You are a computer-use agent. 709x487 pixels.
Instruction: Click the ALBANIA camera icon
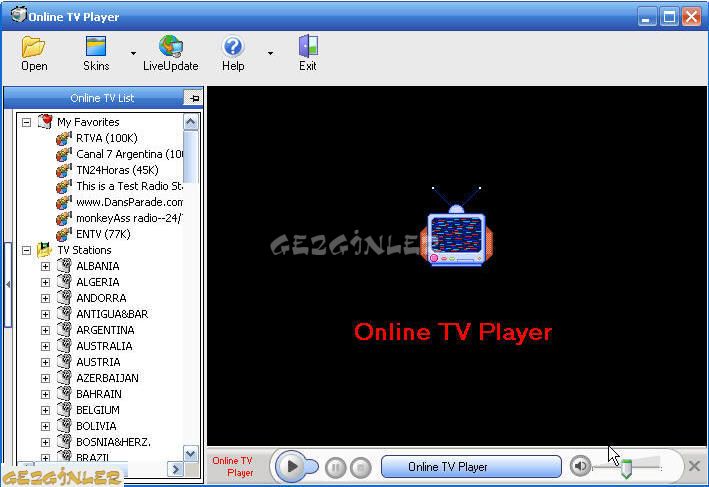64,265
